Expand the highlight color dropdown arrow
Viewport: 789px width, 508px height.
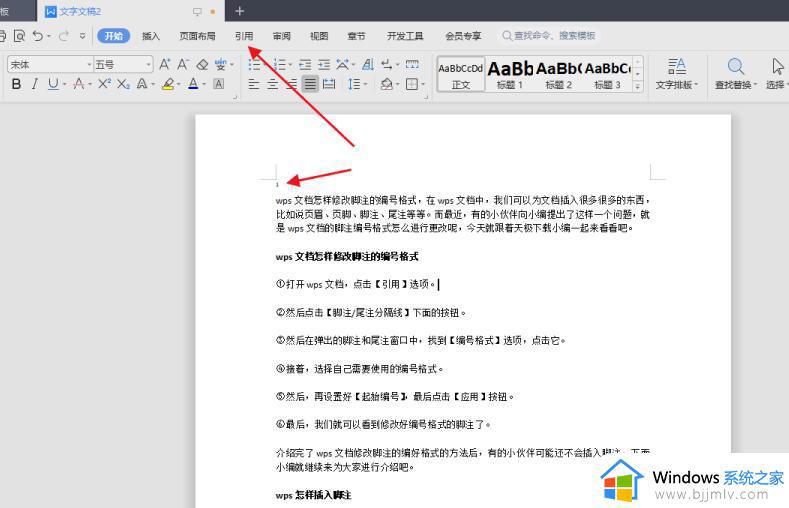click(179, 84)
